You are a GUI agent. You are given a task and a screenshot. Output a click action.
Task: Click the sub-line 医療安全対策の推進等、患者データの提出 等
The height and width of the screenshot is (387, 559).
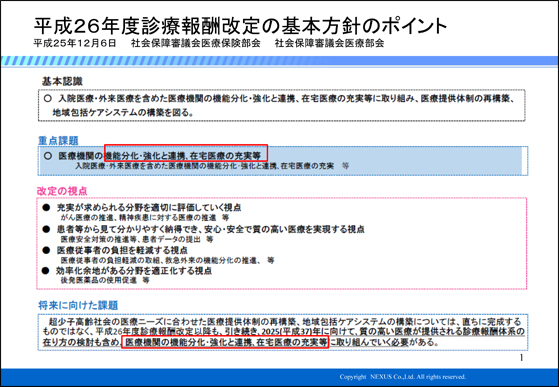(137, 239)
